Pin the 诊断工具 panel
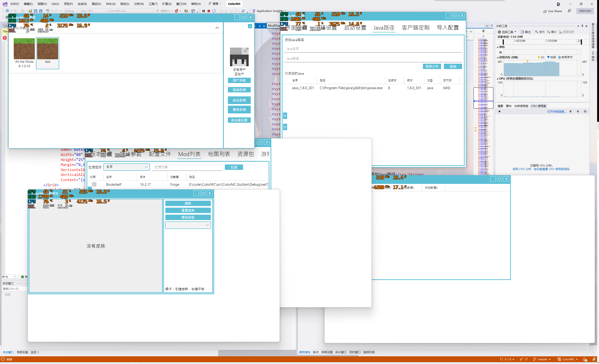 tap(582, 26)
